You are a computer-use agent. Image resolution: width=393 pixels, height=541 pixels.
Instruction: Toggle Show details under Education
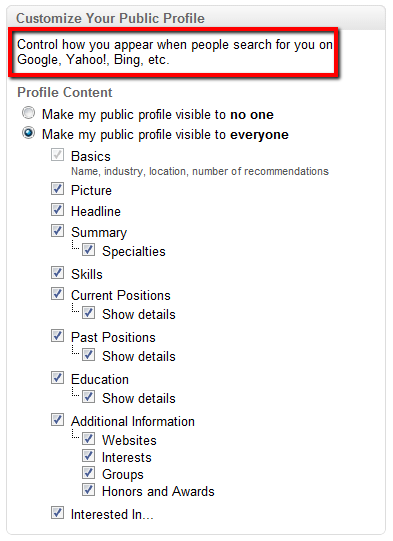pyautogui.click(x=88, y=396)
